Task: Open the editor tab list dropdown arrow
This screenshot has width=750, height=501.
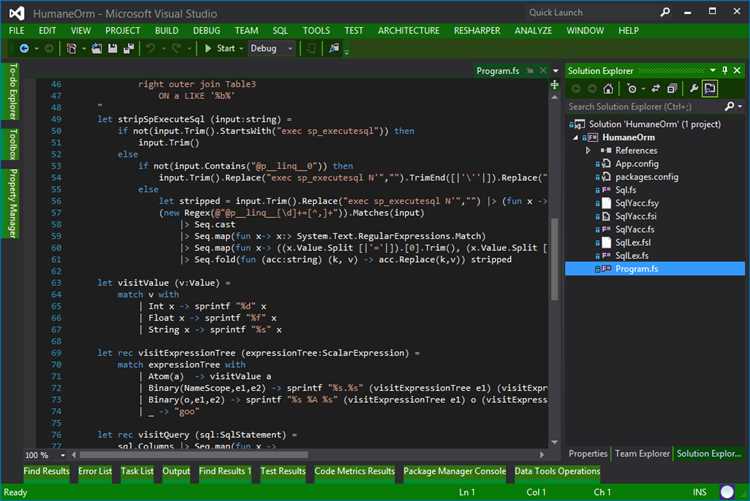Action: click(555, 71)
